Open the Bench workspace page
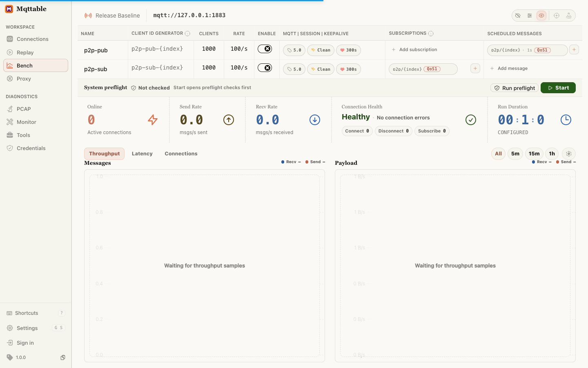This screenshot has height=368, width=588. pos(36,65)
